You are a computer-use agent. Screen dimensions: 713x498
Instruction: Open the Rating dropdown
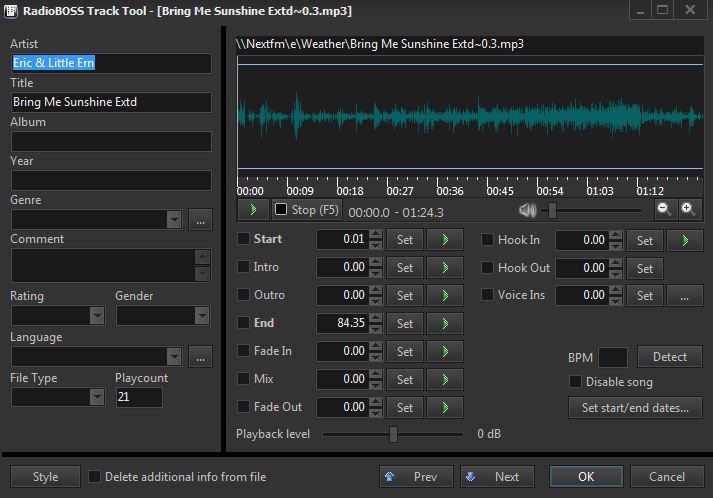pos(97,316)
